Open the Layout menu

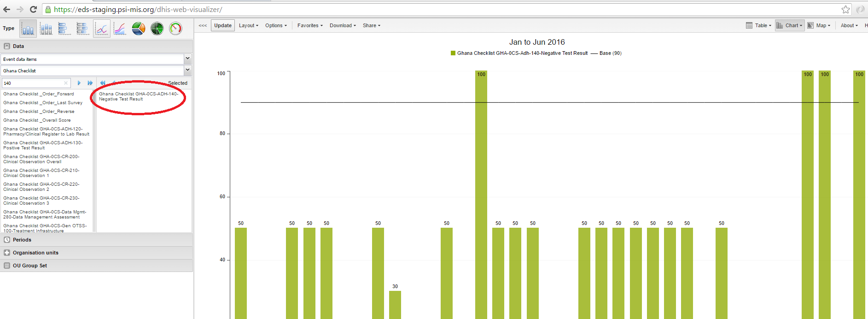[248, 25]
